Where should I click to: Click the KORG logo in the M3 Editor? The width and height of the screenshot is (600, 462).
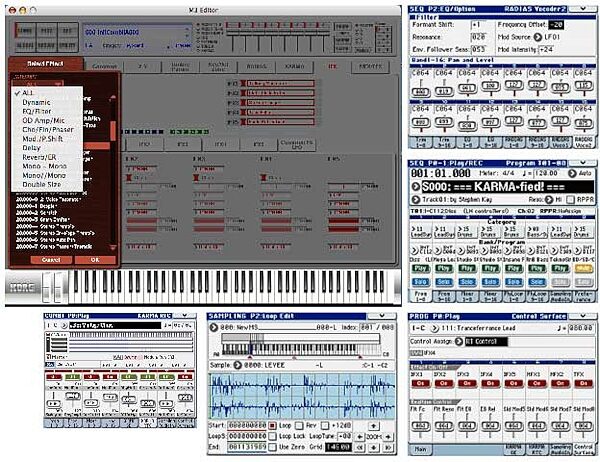[x=22, y=287]
